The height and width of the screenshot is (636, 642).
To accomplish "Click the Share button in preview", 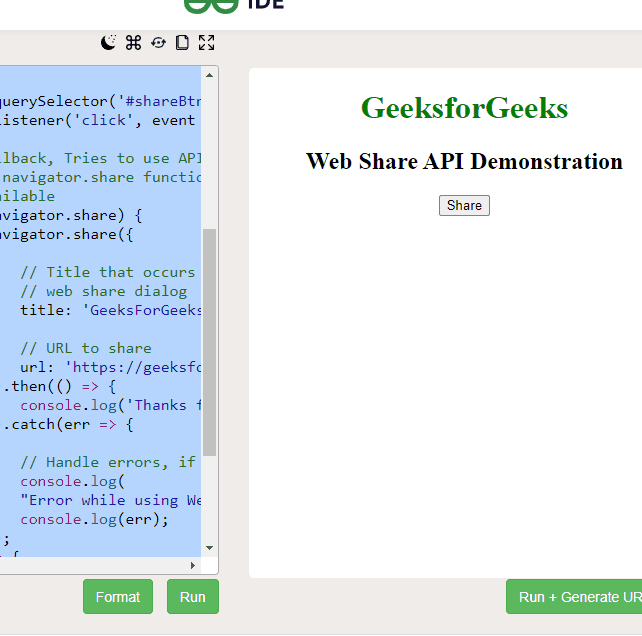I will pyautogui.click(x=464, y=205).
